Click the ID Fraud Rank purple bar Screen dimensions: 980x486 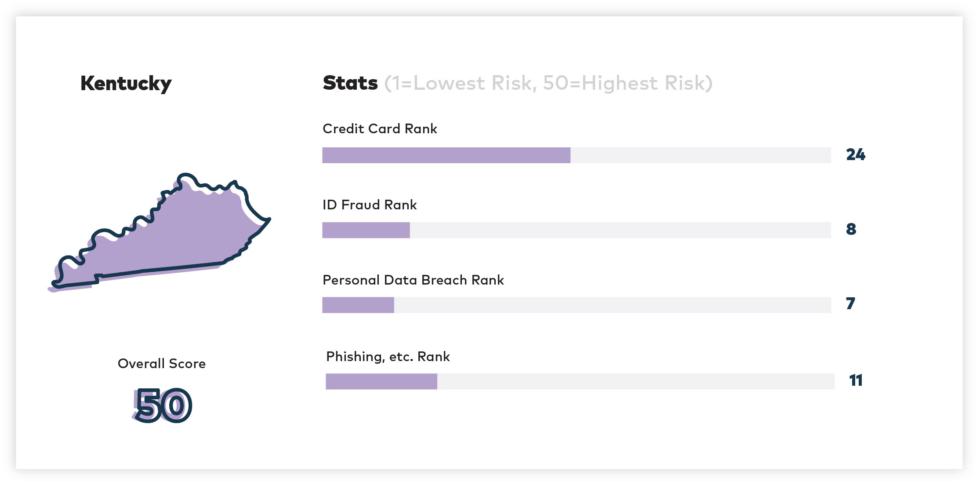coord(366,230)
